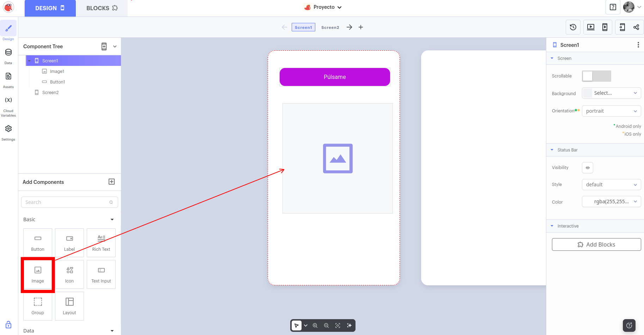
Task: Open the Background color selector
Action: (x=611, y=93)
